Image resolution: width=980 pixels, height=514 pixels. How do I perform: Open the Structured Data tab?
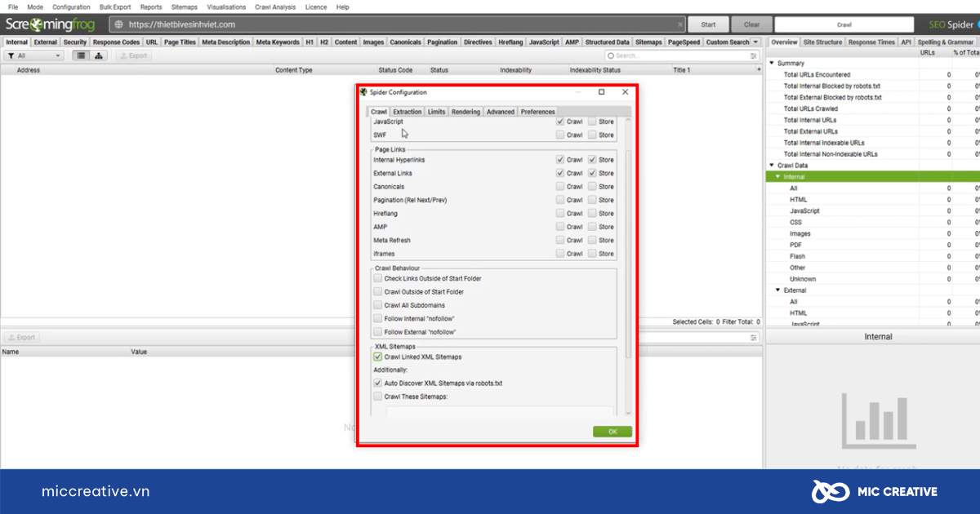tap(607, 42)
